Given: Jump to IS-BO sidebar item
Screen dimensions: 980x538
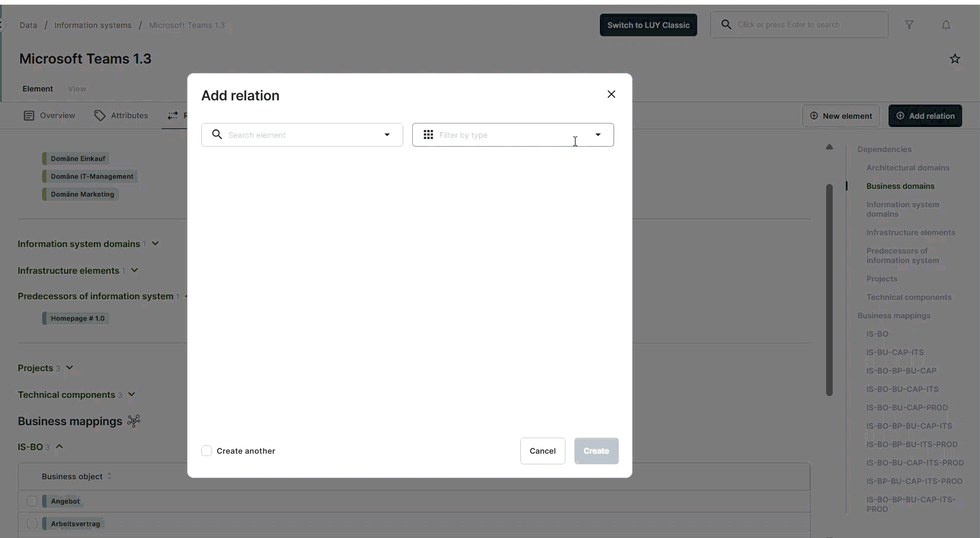Looking at the screenshot, I should click(877, 334).
